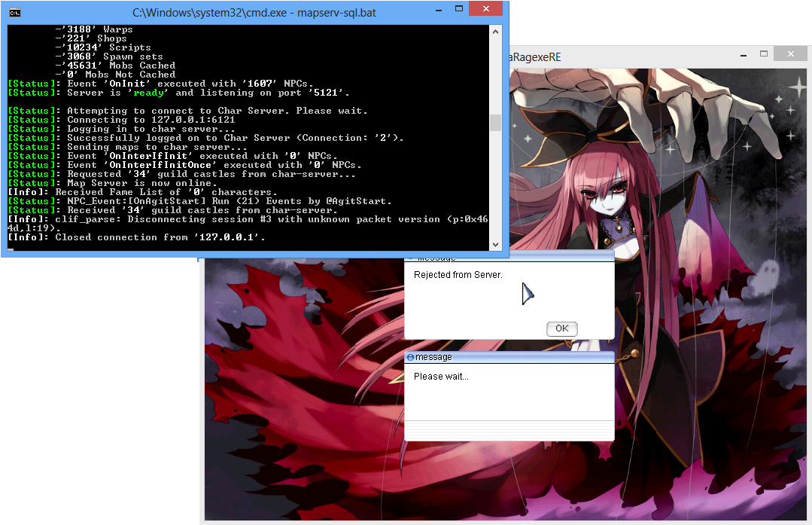Viewport: 812px width, 525px height.
Task: Click the console scrollbar up arrow
Action: coord(494,30)
